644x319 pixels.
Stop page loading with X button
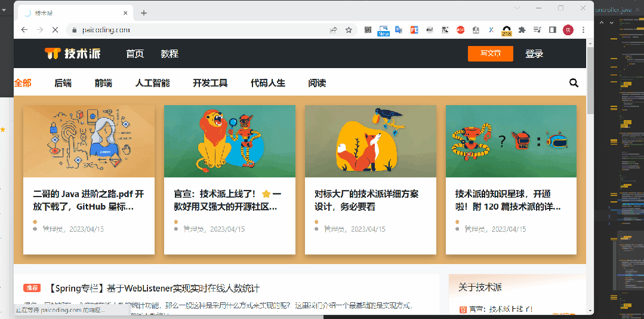tap(56, 30)
